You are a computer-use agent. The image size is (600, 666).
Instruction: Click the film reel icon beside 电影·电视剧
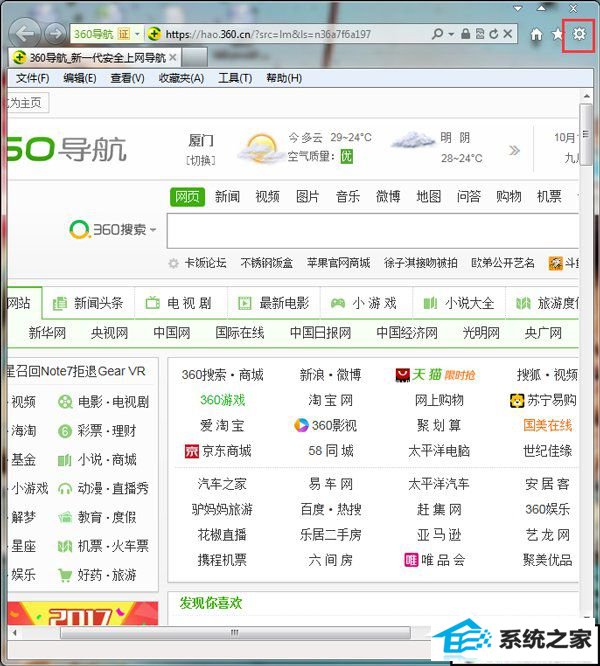[65, 402]
